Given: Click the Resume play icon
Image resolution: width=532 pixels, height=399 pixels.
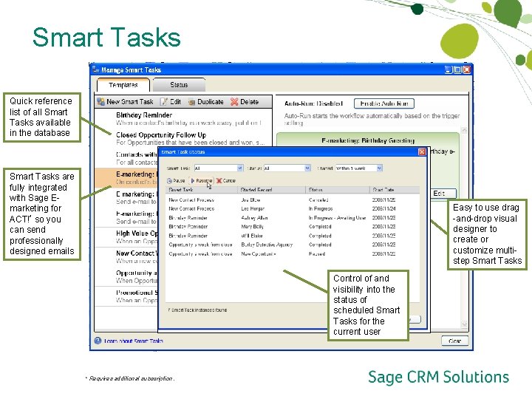Looking at the screenshot, I should point(193,181).
